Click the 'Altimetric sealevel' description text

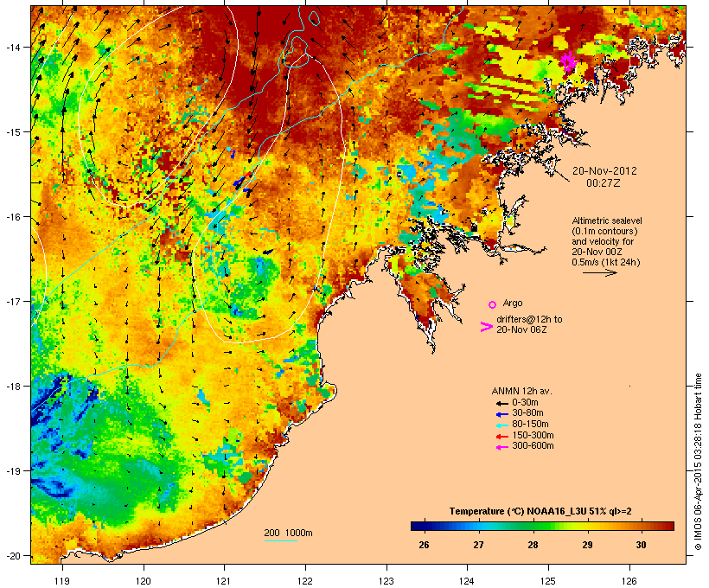607,220
